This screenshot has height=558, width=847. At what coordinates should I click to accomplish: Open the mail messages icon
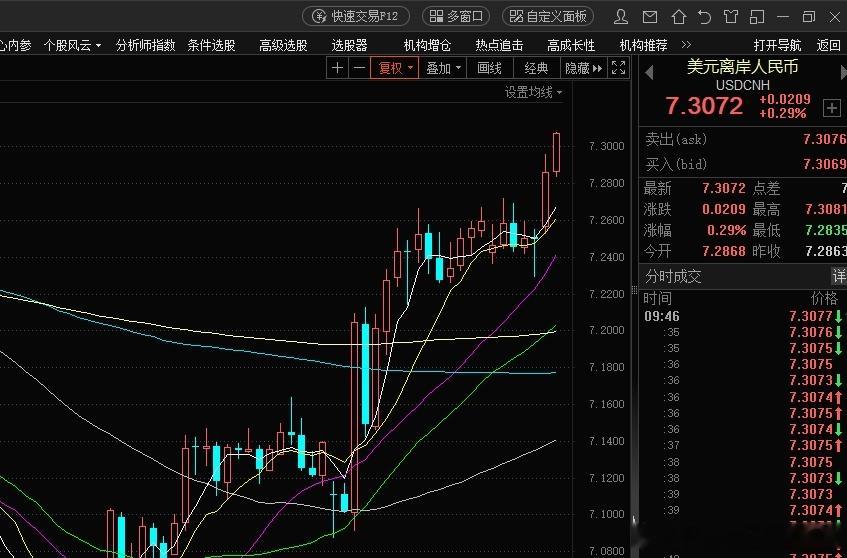(650, 17)
